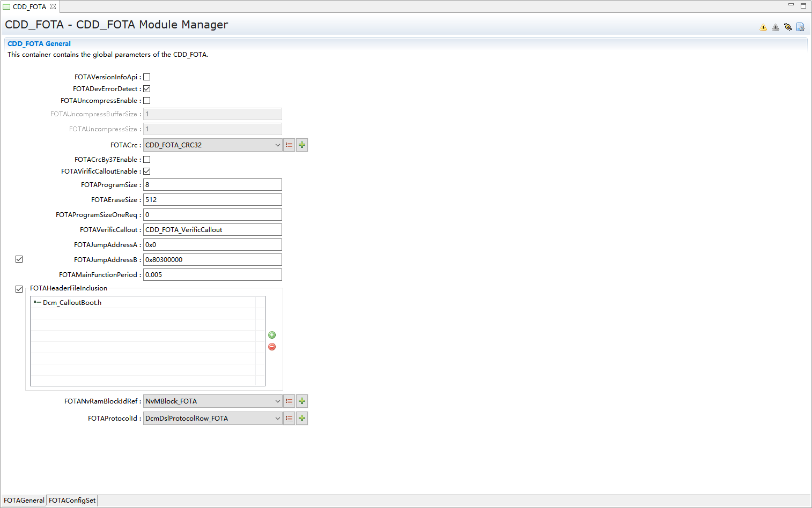Viewport: 812px width, 508px height.
Task: Click the FOTAJumpAddressB input field
Action: (x=212, y=260)
